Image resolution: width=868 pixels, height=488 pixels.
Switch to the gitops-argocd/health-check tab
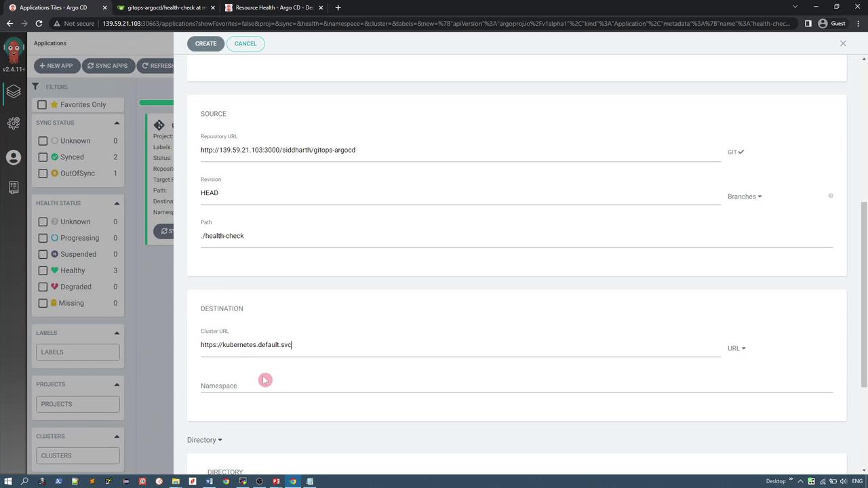[166, 7]
